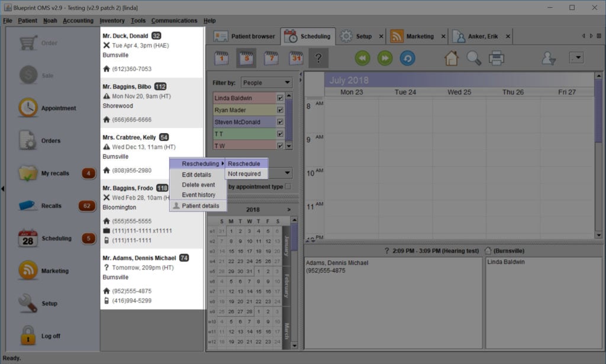Screen dimensions: 606x364
Task: Switch to 1-day calendar view
Action: click(221, 58)
